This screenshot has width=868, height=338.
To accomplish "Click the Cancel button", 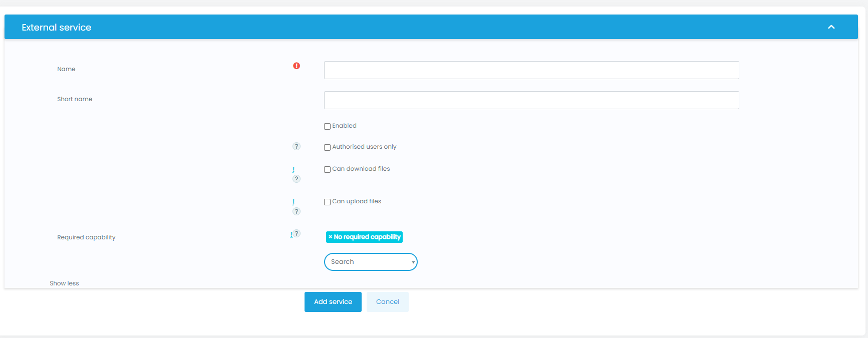I will [x=387, y=302].
